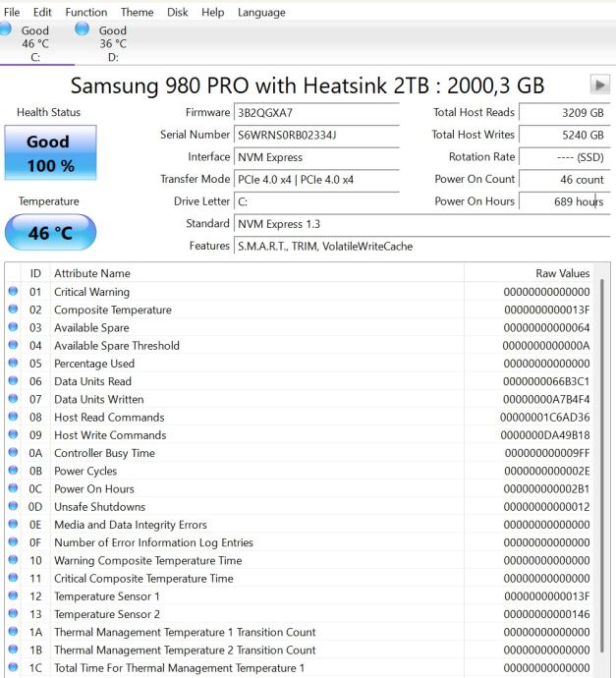Select the Controller Busy Time raw value 000000000009FF

(547, 453)
